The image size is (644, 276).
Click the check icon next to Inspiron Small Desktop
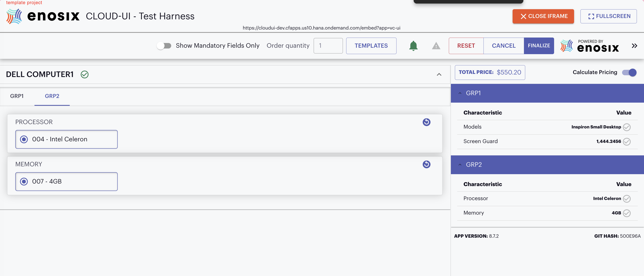pyautogui.click(x=627, y=127)
